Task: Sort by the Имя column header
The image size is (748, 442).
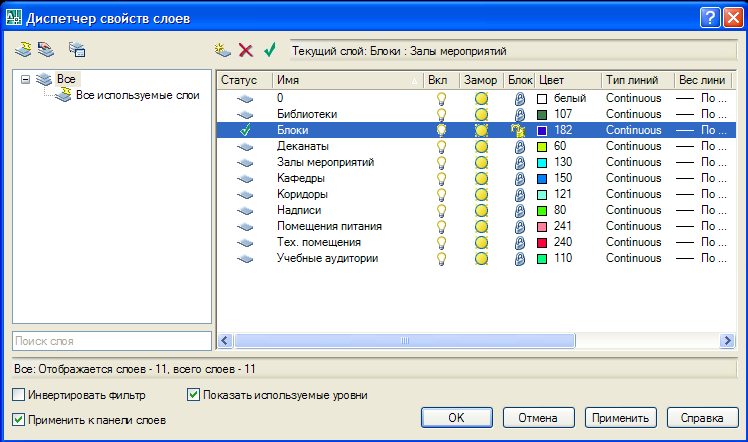Action: (347, 80)
